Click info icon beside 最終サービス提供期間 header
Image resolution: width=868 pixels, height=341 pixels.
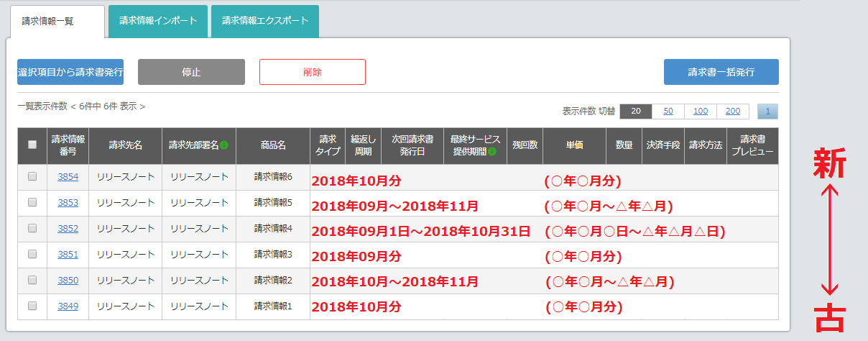[492, 152]
